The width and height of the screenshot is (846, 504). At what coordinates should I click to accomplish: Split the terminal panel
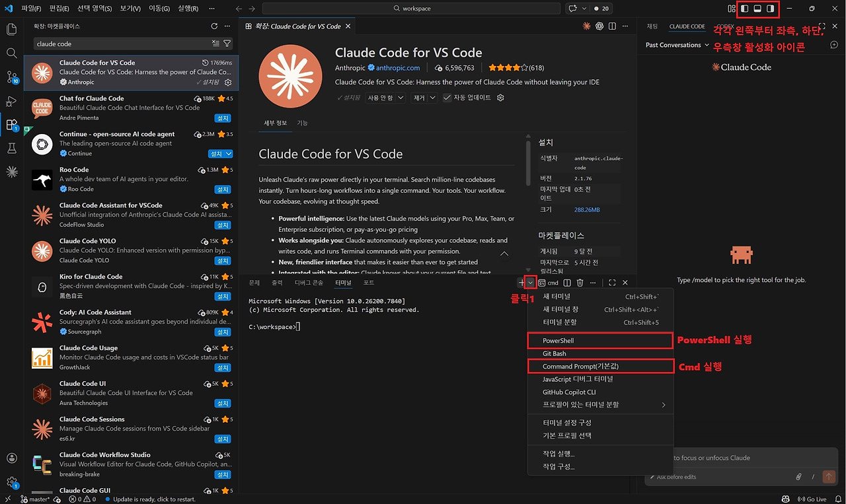[567, 283]
